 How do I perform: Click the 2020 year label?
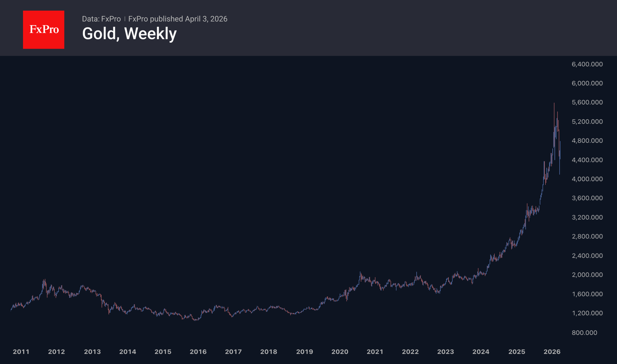tap(340, 352)
